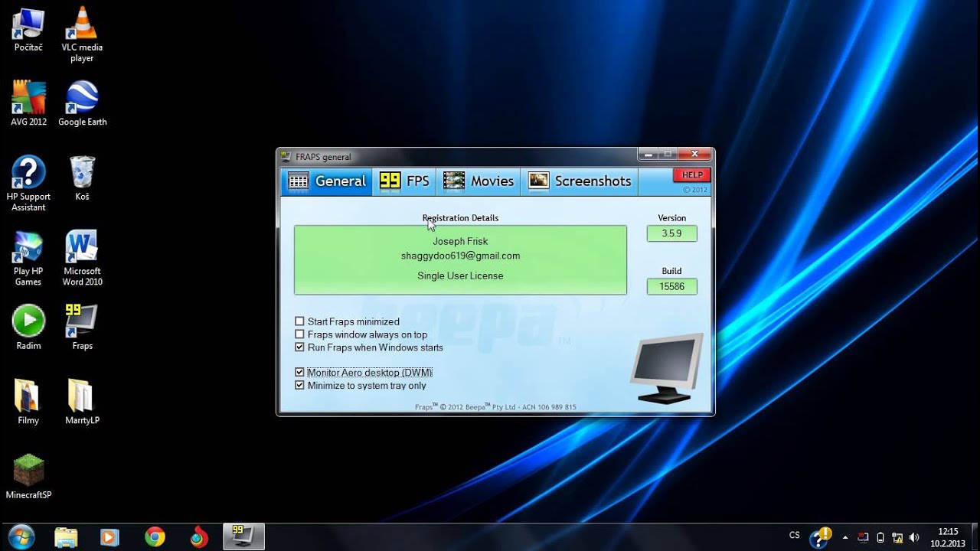
Task: Show hidden system tray icons
Action: coord(845,537)
